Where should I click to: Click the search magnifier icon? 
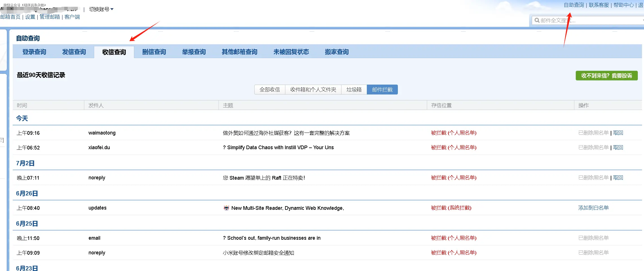tap(537, 20)
